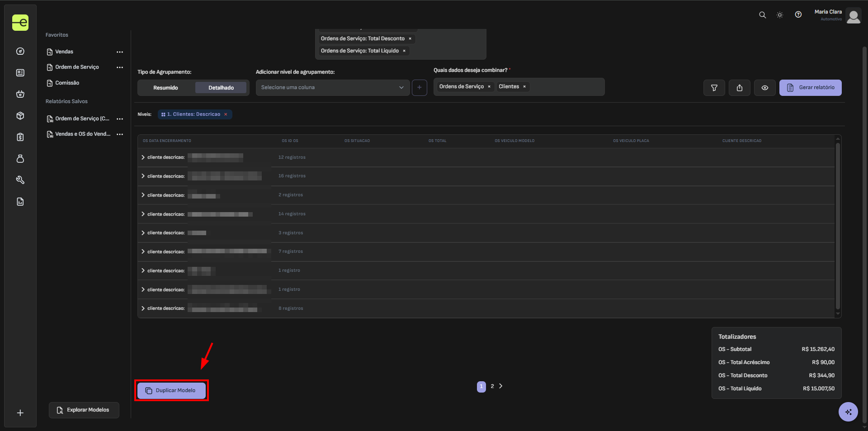The height and width of the screenshot is (431, 868).
Task: Open the 'Selecione uma coluna' dropdown
Action: point(332,88)
